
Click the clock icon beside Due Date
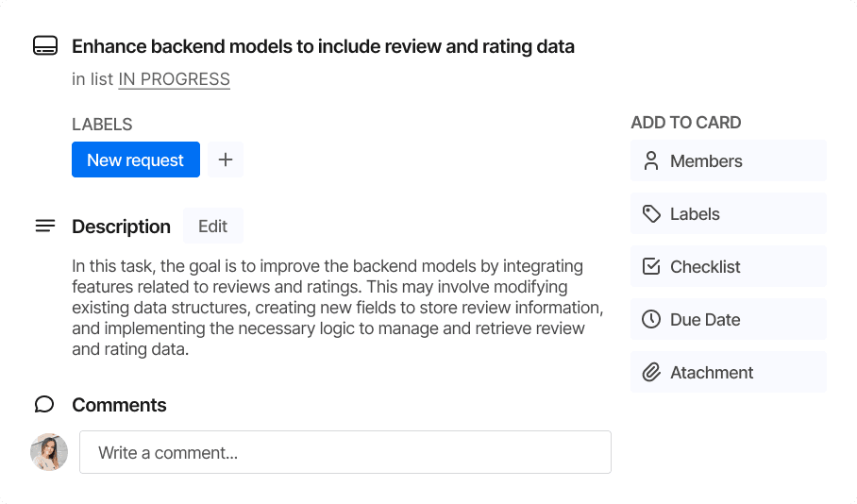tap(651, 320)
